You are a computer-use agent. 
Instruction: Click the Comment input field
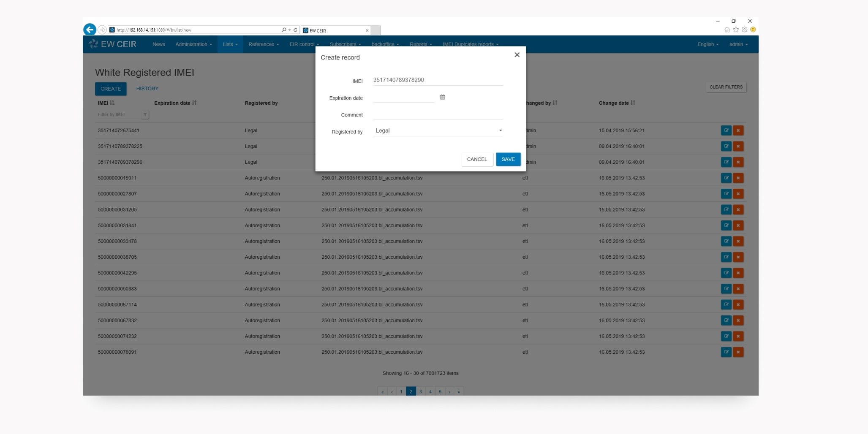click(x=438, y=114)
